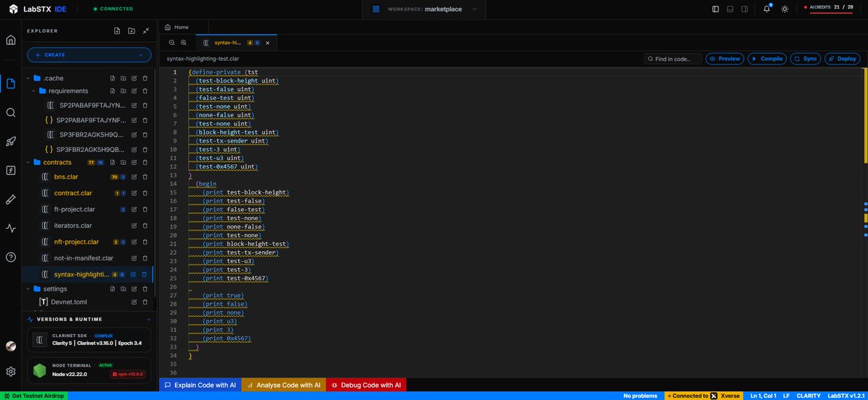Collapse all via Explorer header icon
Image resolution: width=868 pixels, height=400 pixels.
(146, 31)
